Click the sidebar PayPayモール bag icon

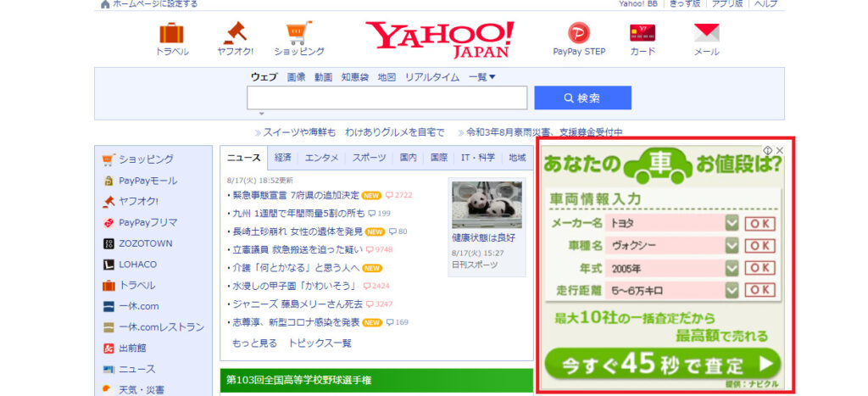(108, 181)
